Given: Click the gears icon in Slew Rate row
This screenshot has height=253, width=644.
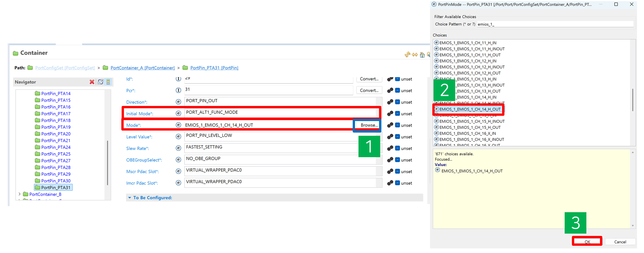Looking at the screenshot, I should 390,148.
